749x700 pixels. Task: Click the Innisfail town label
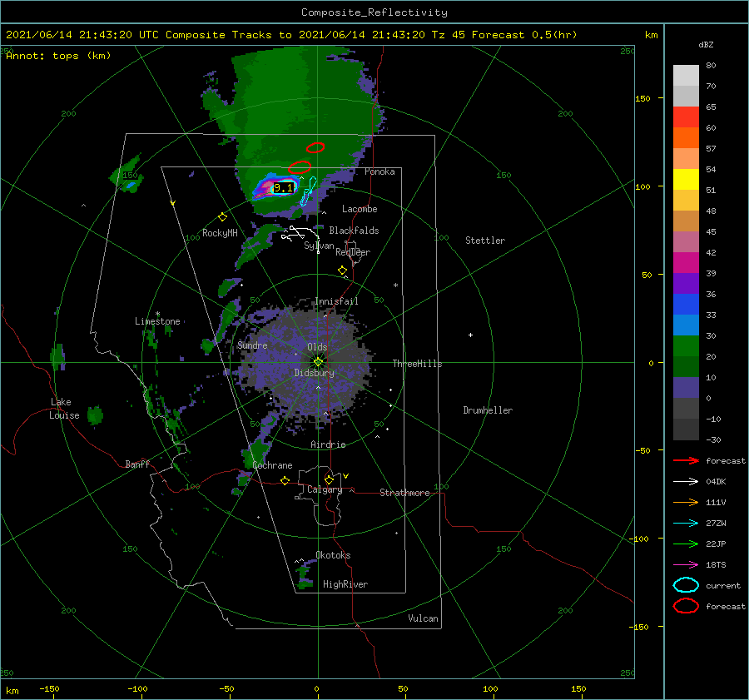pos(336,301)
